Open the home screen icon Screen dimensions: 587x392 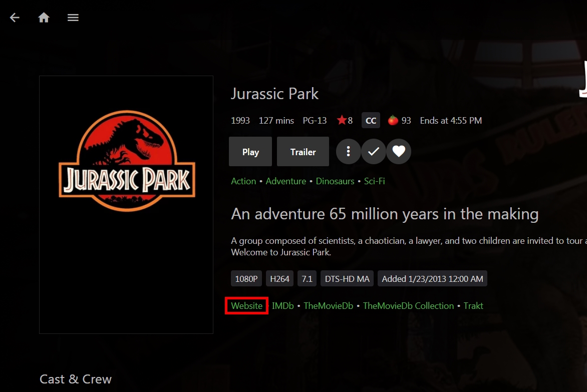[44, 18]
